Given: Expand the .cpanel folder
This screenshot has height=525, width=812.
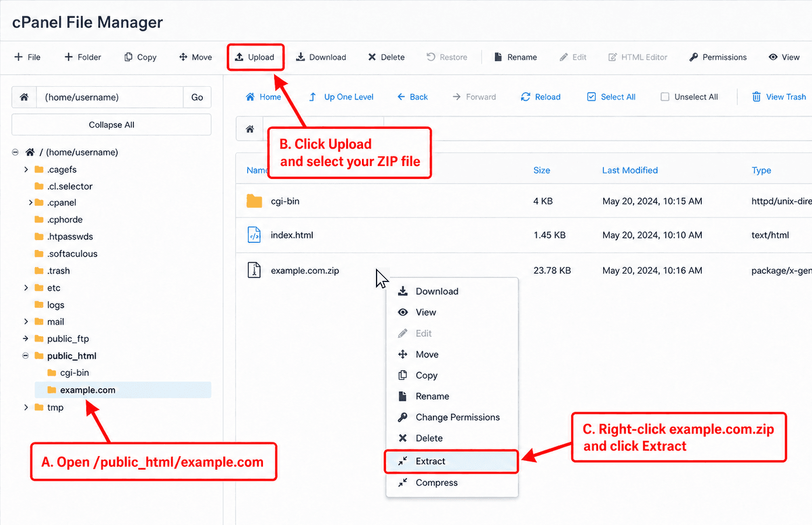Looking at the screenshot, I should (30, 203).
